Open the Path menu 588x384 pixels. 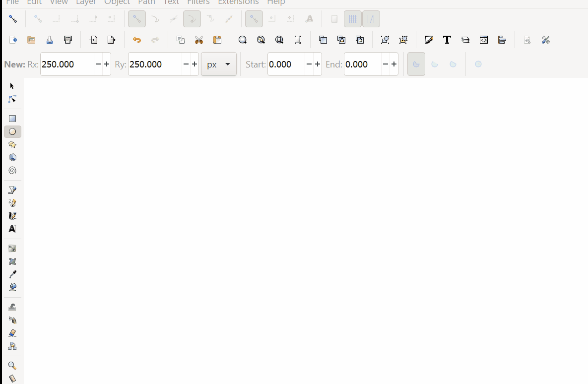[x=146, y=2]
